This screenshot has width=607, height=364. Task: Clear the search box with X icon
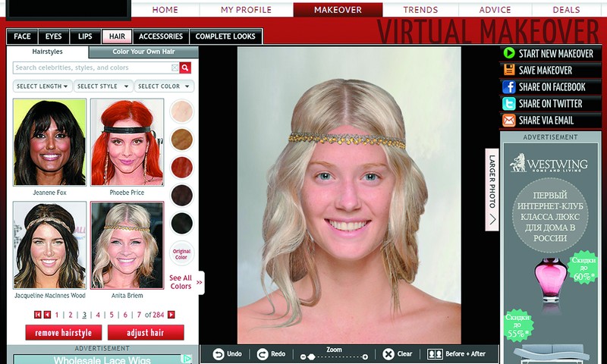(175, 67)
